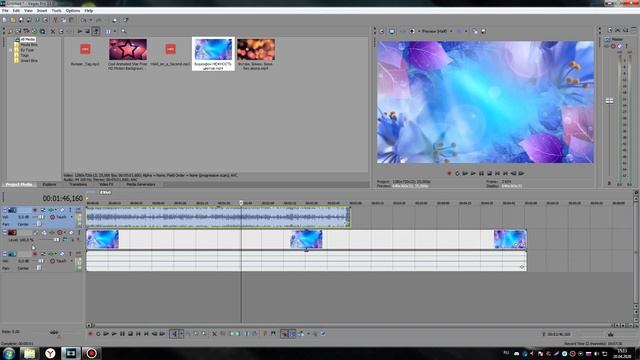640x360 pixels.
Task: Open the Options menu
Action: click(73, 11)
